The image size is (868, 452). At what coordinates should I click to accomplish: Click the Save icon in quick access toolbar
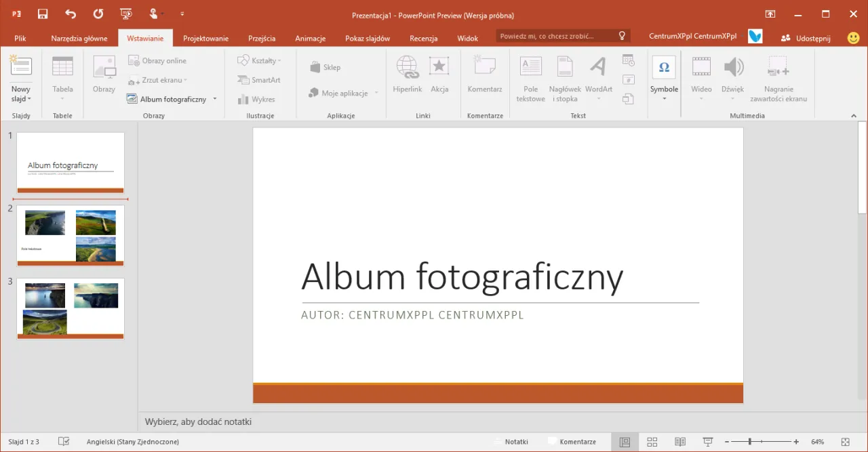pyautogui.click(x=43, y=14)
